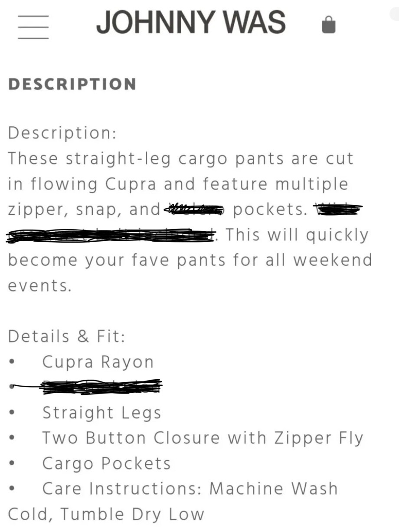Tap the JOHNNY WAS logo
Screen dimensions: 399x532
pos(191,22)
